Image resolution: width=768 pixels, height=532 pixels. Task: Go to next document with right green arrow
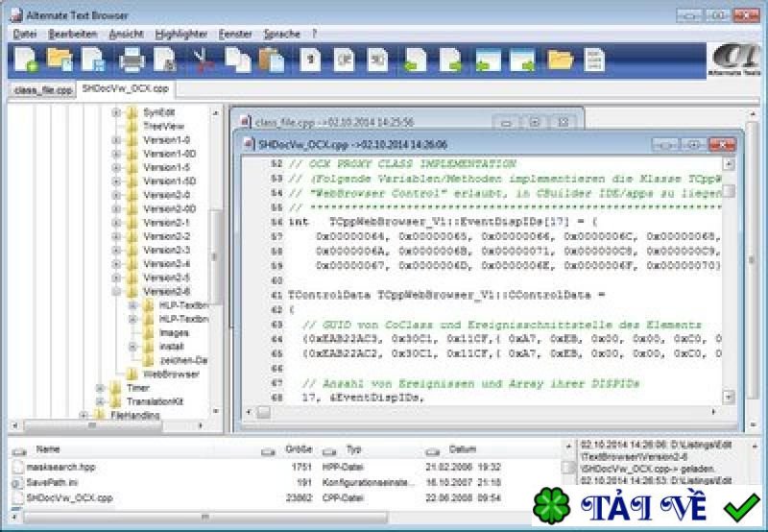pos(450,60)
